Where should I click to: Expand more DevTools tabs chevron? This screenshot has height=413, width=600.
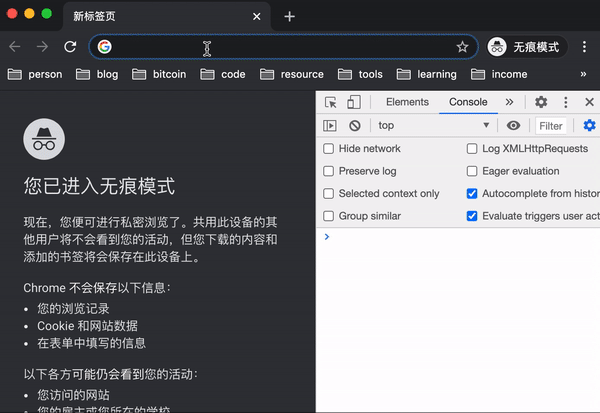coord(509,102)
